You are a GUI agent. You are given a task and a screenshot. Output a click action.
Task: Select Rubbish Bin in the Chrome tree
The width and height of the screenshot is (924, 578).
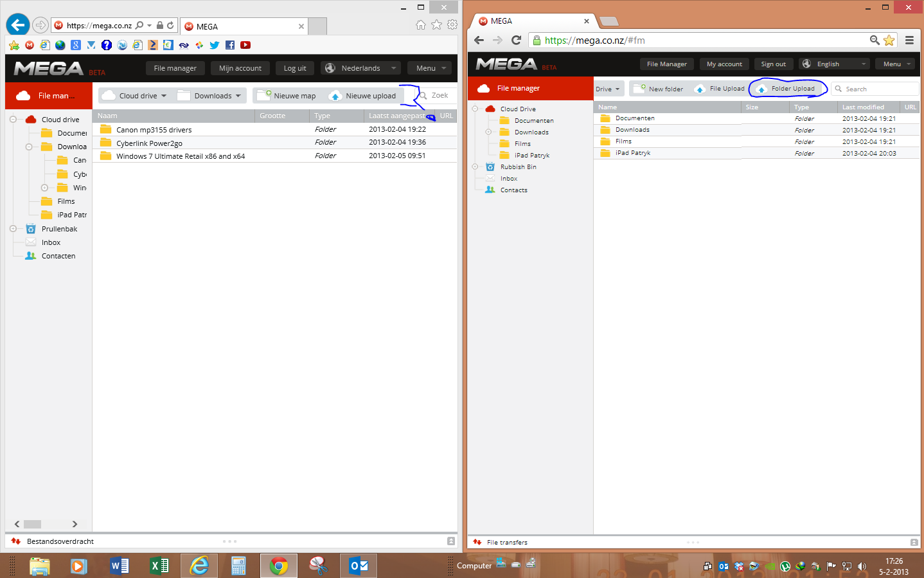coord(518,167)
